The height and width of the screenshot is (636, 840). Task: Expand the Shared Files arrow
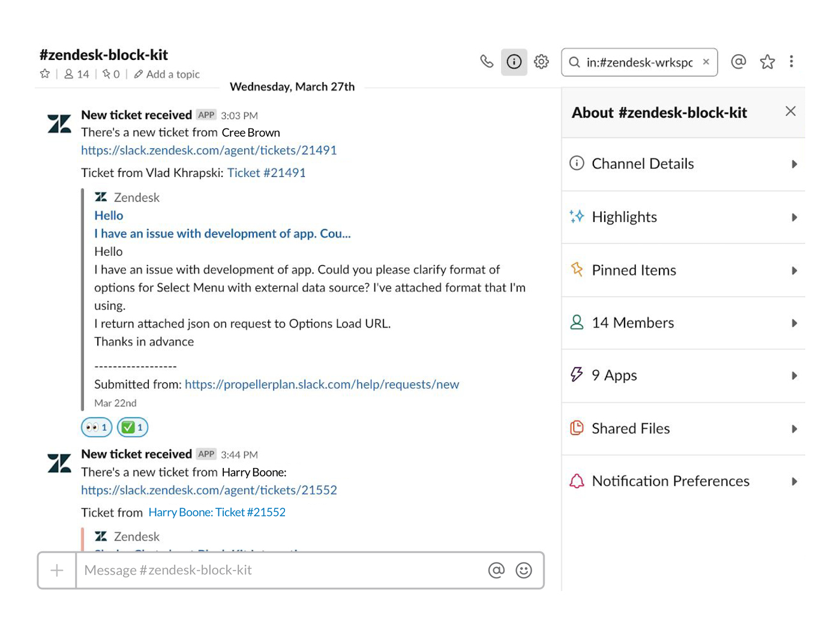pyautogui.click(x=794, y=429)
